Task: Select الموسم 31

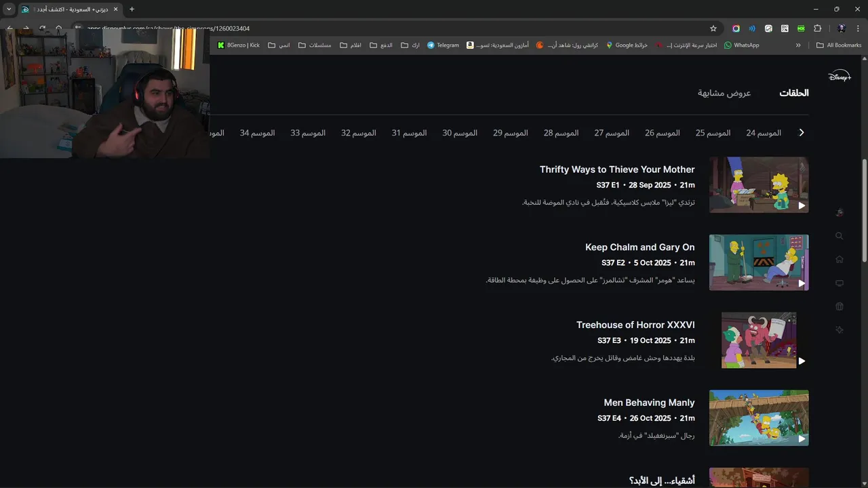Action: (409, 133)
